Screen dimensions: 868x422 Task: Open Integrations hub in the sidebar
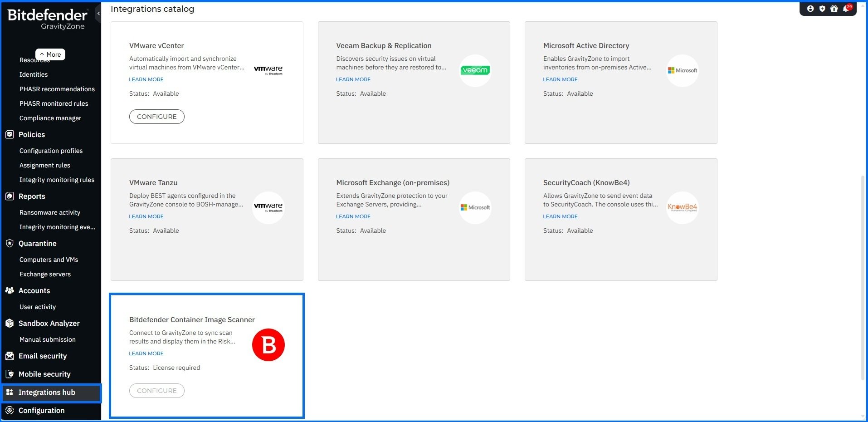(47, 393)
